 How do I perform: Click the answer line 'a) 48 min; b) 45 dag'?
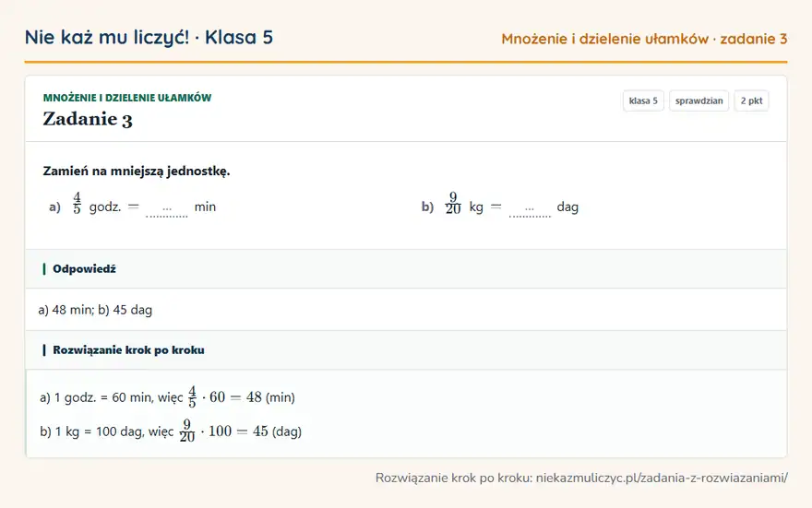click(95, 310)
